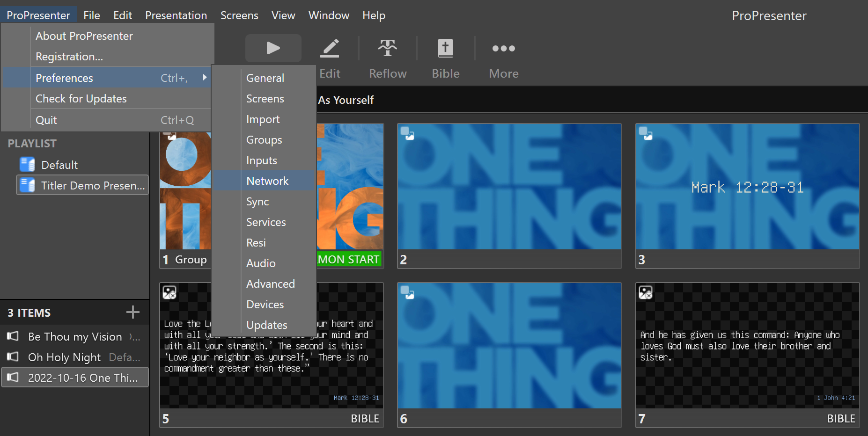The width and height of the screenshot is (868, 436).
Task: Click the speaker icon beside Oh Holy Night
Action: 12,357
